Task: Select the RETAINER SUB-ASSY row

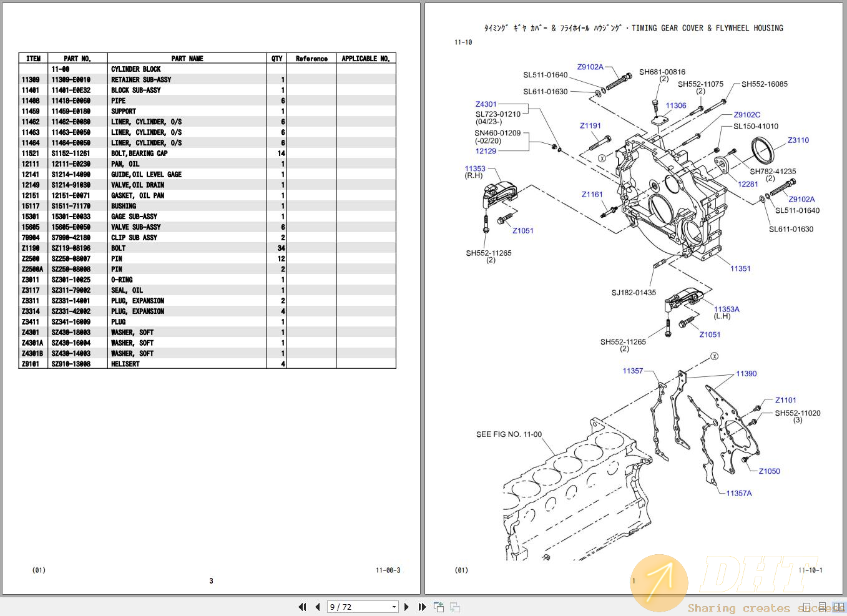Action: click(207, 80)
